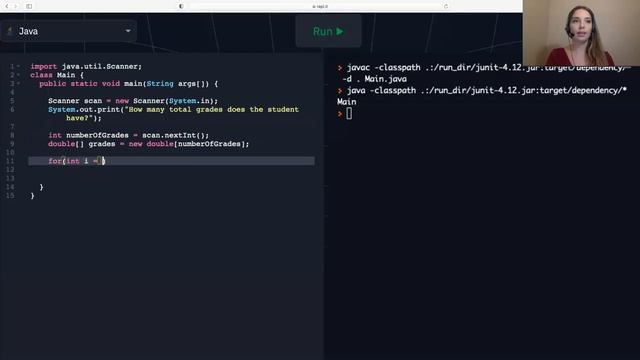
Task: Click the 'double[] grades = new double' line
Action: 149,144
